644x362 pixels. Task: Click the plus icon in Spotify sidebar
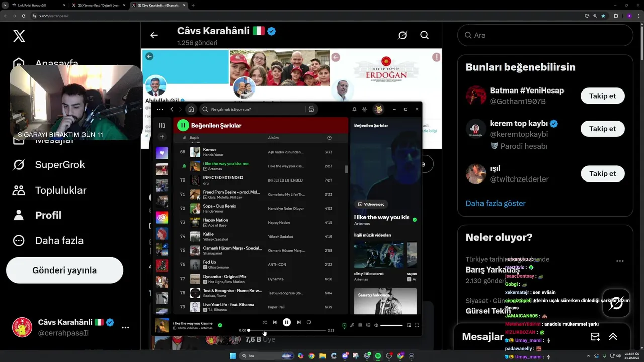coord(162,137)
